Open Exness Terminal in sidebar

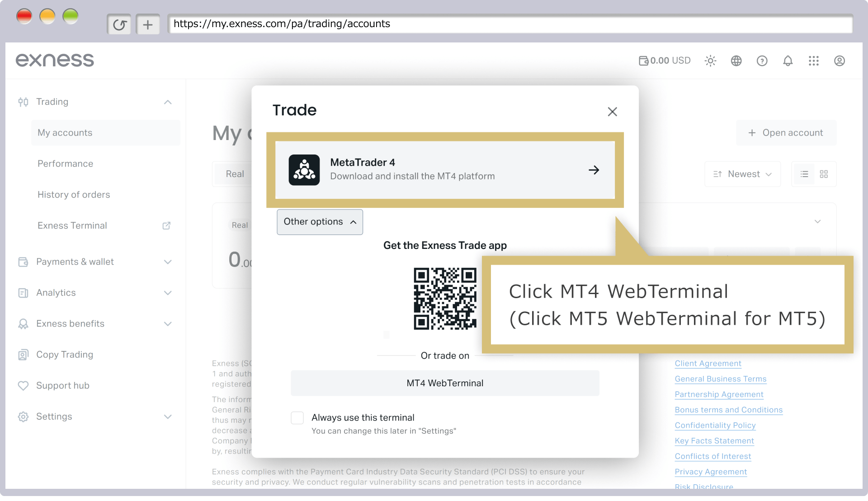pyautogui.click(x=72, y=225)
